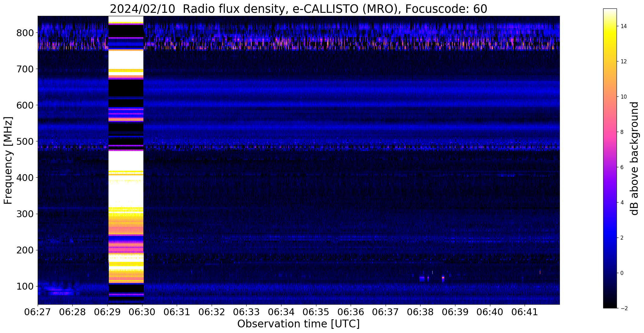Image resolution: width=644 pixels, height=333 pixels.
Task: Click the colorbar tick label 0
Action: click(622, 273)
